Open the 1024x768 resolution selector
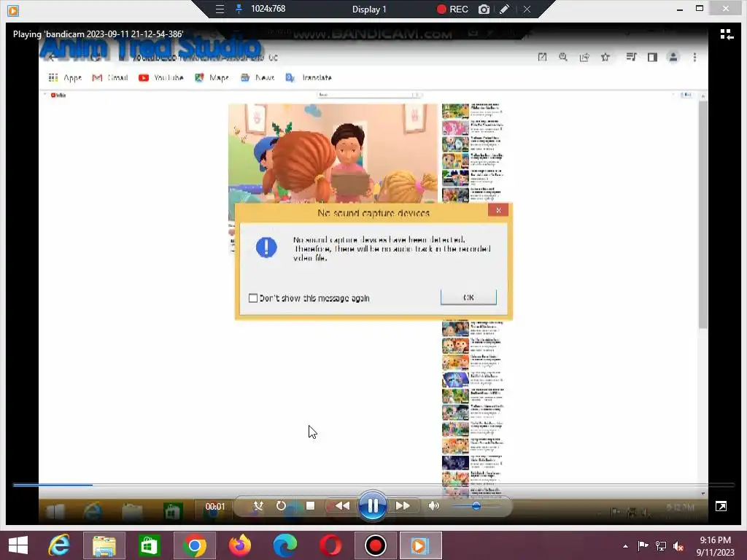 (268, 9)
